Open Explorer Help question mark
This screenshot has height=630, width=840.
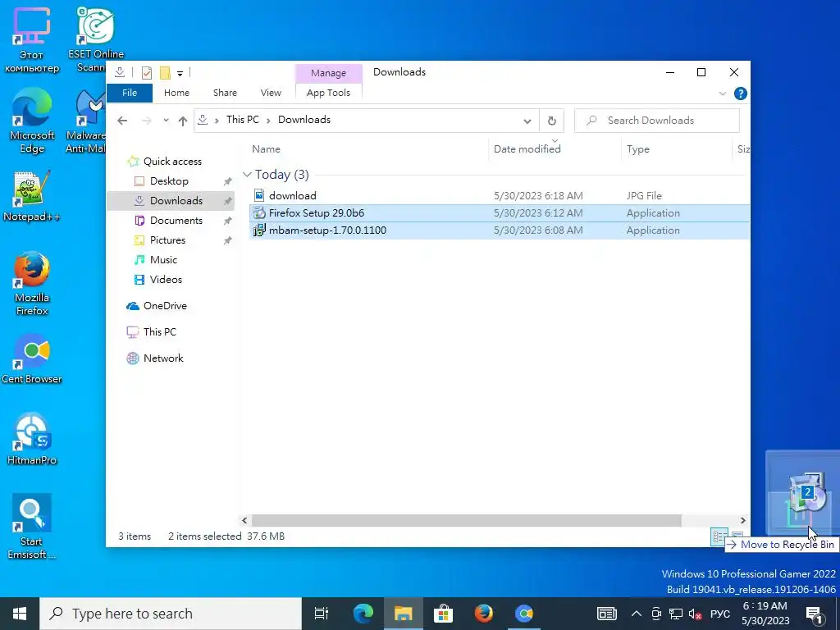point(741,94)
